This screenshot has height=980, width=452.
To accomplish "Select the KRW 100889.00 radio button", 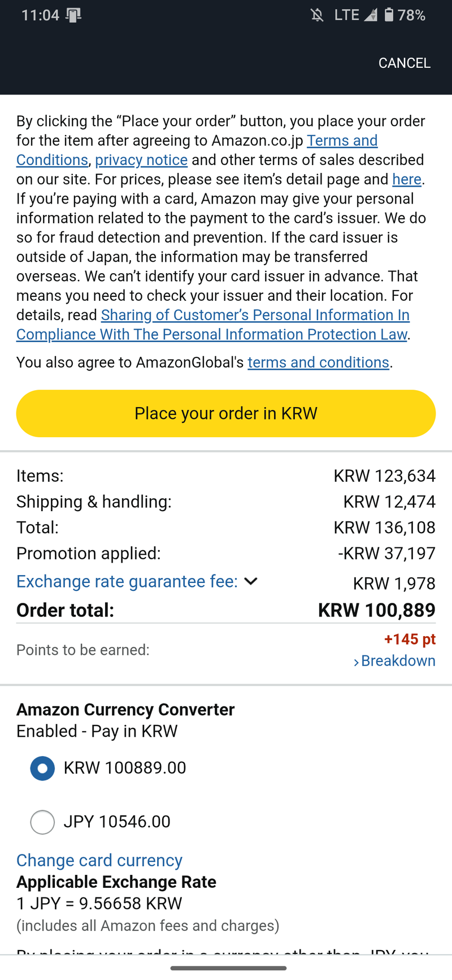I will [x=42, y=769].
